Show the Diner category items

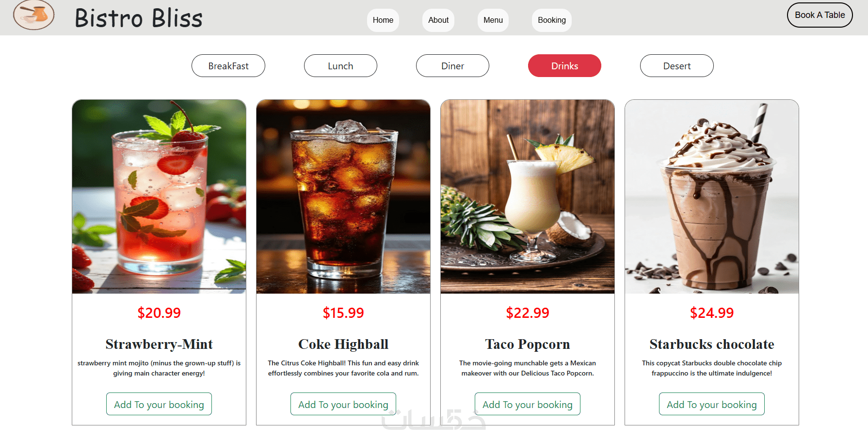pos(452,66)
